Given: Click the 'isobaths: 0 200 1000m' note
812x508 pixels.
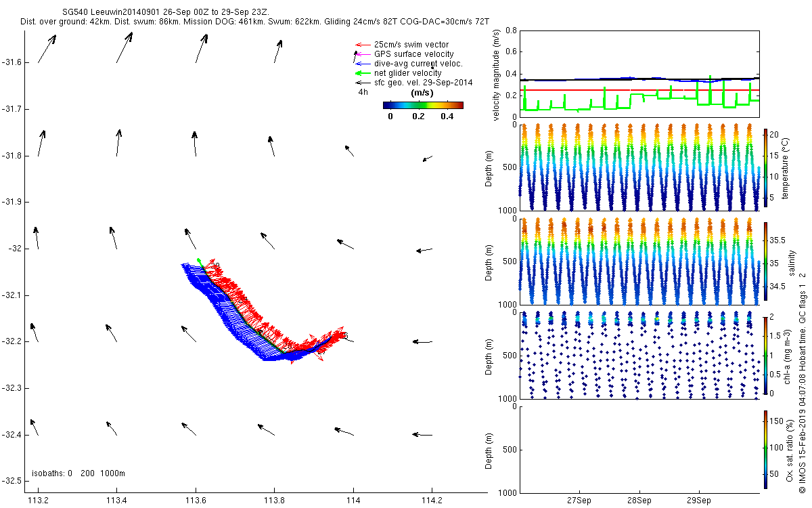Looking at the screenshot, I should pos(78,473).
